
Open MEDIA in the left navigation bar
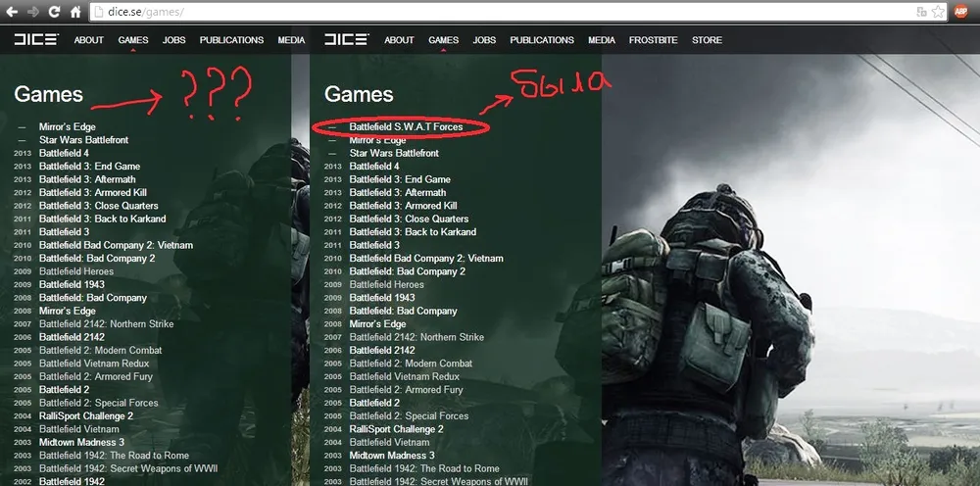pos(291,40)
